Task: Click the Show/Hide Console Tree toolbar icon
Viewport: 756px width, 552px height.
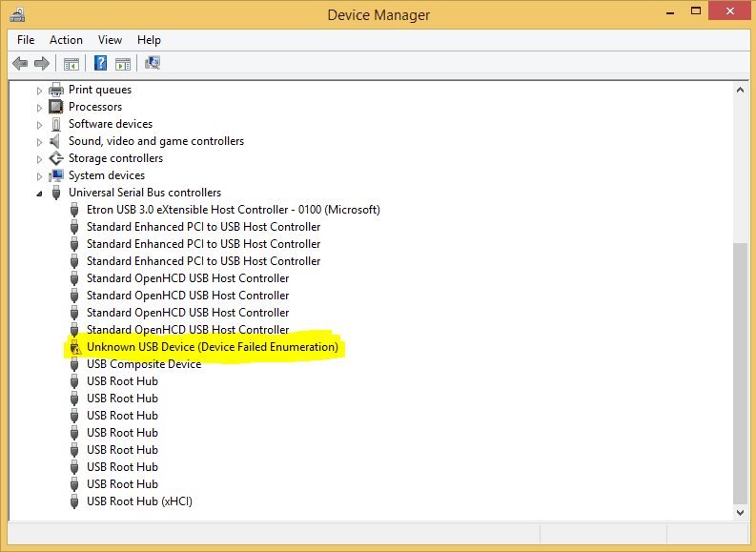Action: pyautogui.click(x=72, y=63)
